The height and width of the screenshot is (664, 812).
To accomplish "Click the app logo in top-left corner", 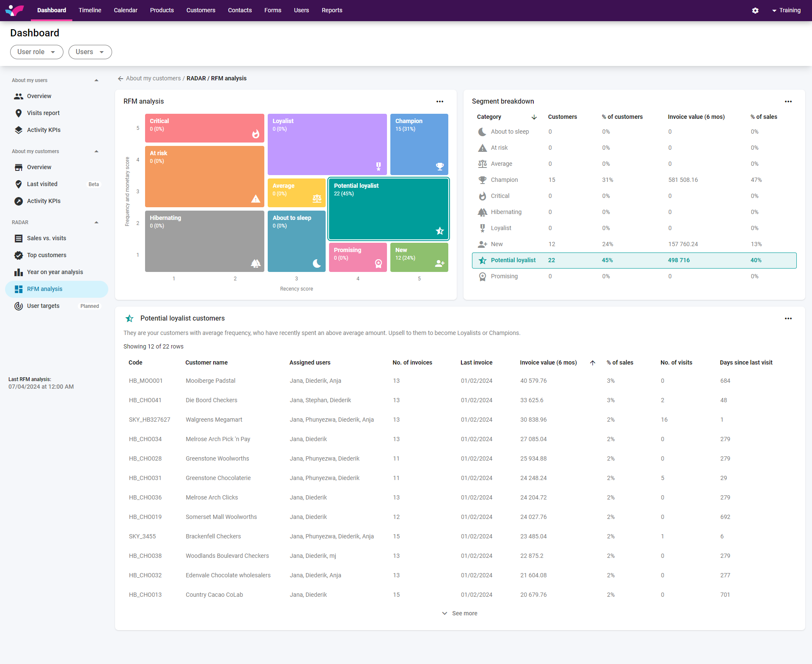I will (x=15, y=10).
